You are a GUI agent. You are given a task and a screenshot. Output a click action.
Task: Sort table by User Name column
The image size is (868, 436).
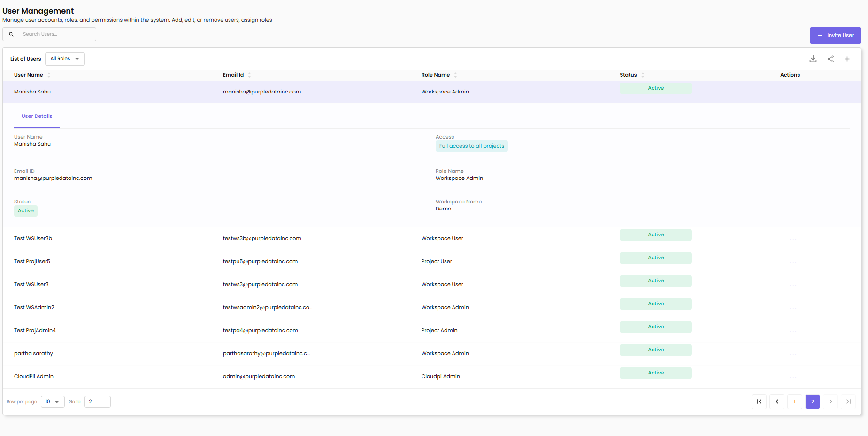click(x=49, y=75)
